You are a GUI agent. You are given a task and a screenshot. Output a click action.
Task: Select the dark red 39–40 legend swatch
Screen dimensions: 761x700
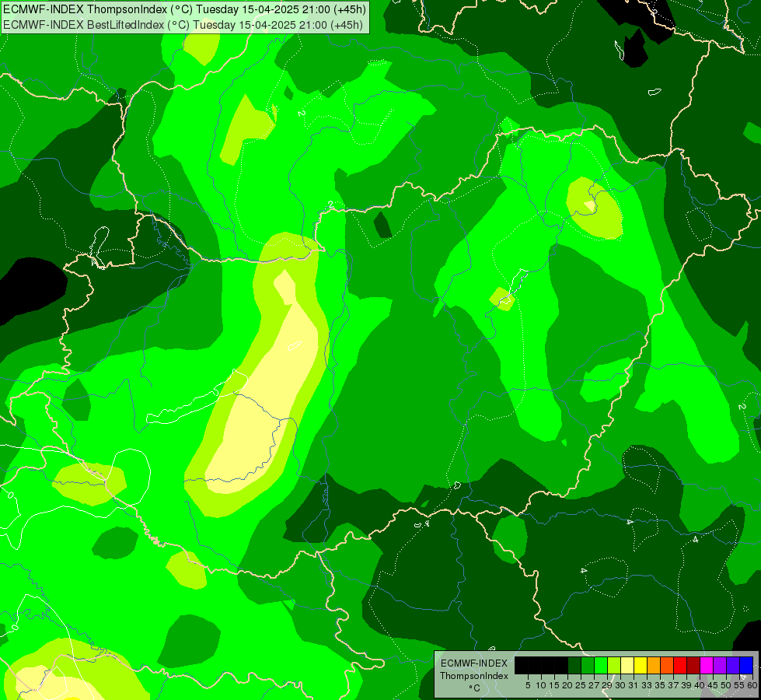coord(693,665)
